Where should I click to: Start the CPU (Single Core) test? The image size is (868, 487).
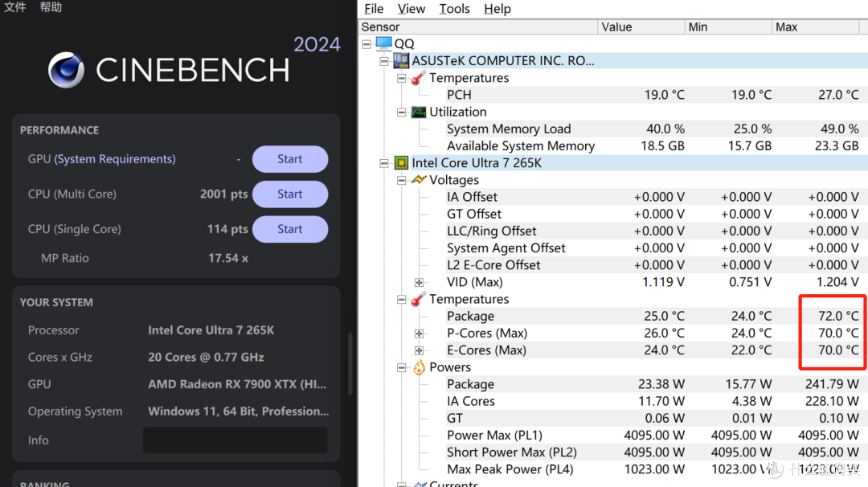pyautogui.click(x=290, y=229)
